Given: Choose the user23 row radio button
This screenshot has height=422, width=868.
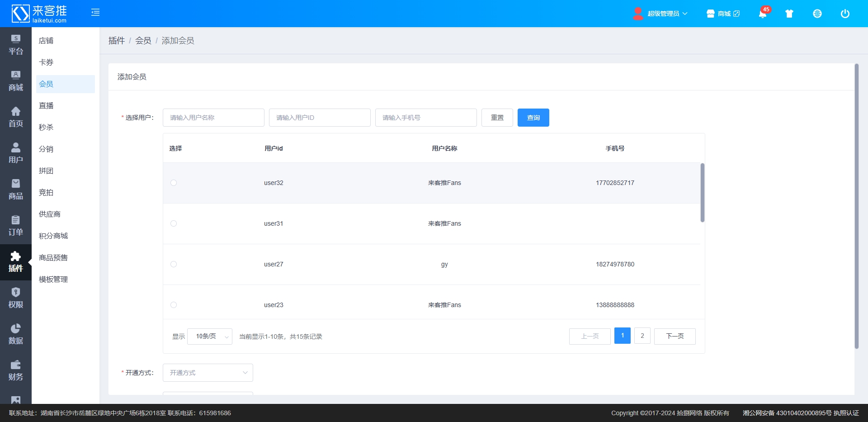Looking at the screenshot, I should click(x=174, y=305).
